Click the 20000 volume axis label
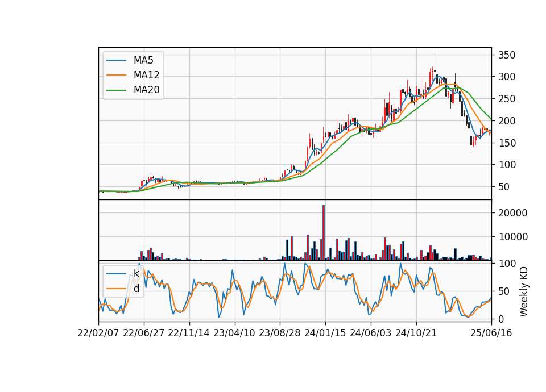546x392 pixels. (512, 213)
